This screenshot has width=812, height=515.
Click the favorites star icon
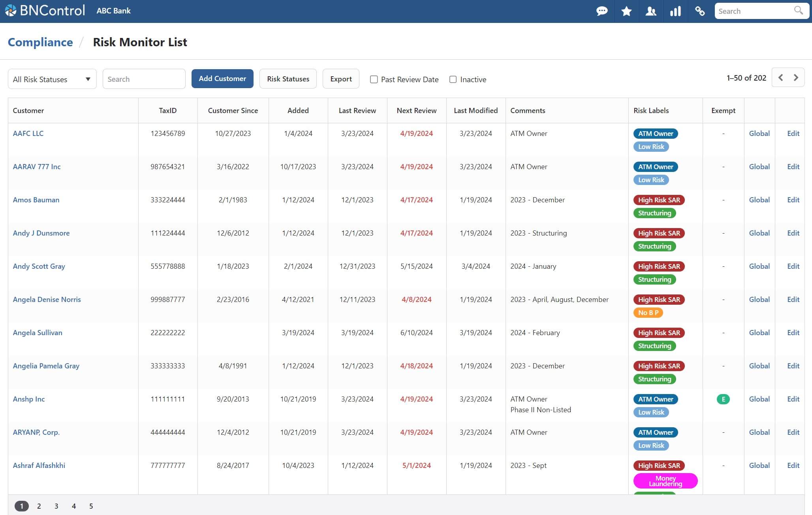(x=626, y=11)
